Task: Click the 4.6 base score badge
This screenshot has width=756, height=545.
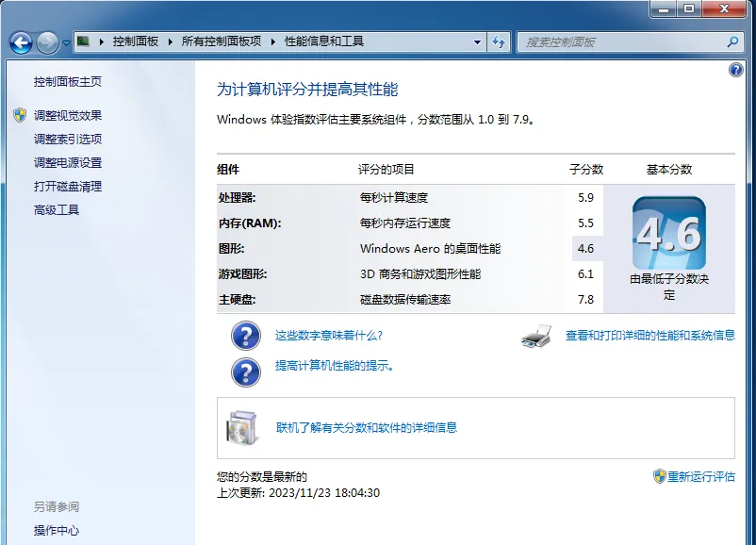Action: (668, 232)
